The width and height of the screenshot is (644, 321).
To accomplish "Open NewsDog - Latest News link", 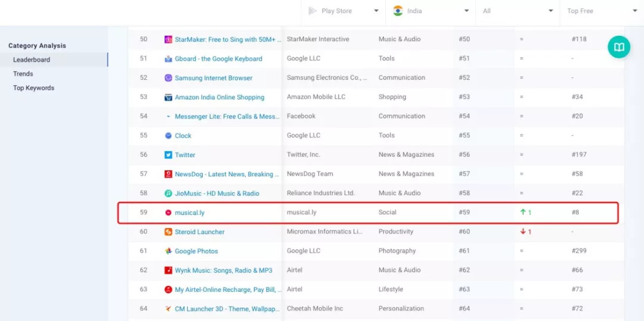I will coord(227,174).
